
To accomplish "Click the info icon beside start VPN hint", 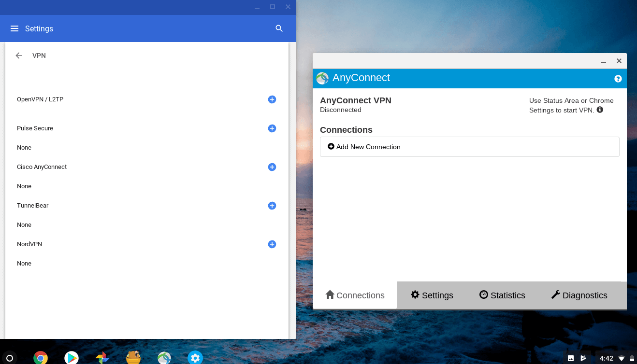I will (x=600, y=110).
